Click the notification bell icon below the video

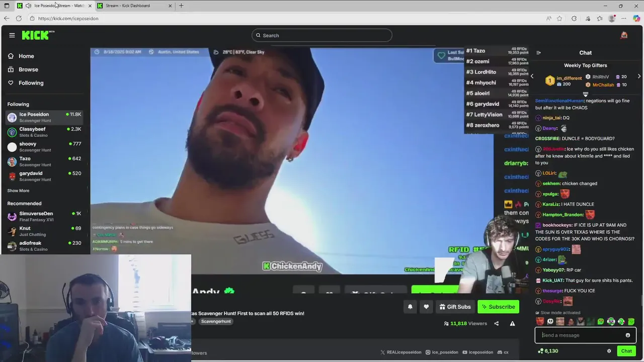tap(410, 307)
